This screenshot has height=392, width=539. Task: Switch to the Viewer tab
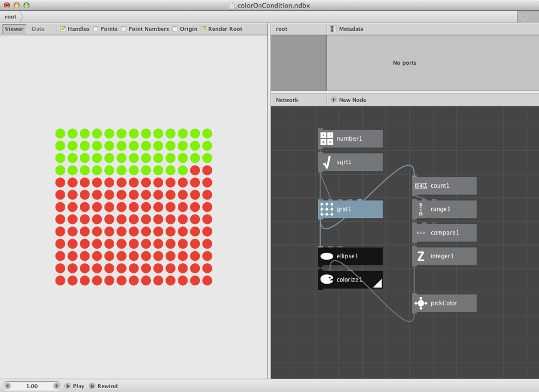14,29
